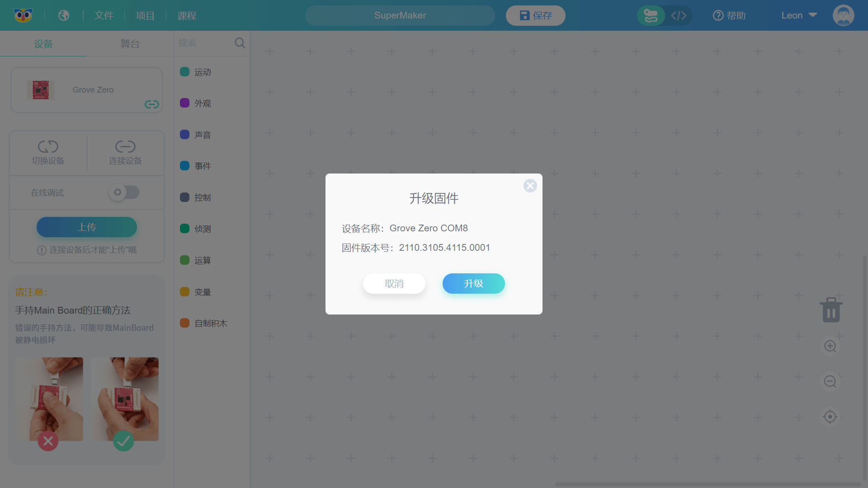This screenshot has height=488, width=868.
Task: Close the firmware upgrade dialog
Action: coord(530,186)
